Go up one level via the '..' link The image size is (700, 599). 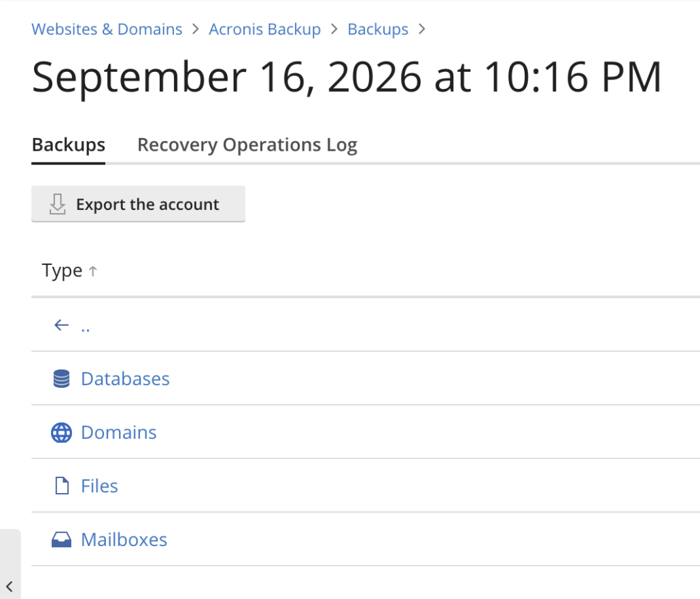[85, 328]
